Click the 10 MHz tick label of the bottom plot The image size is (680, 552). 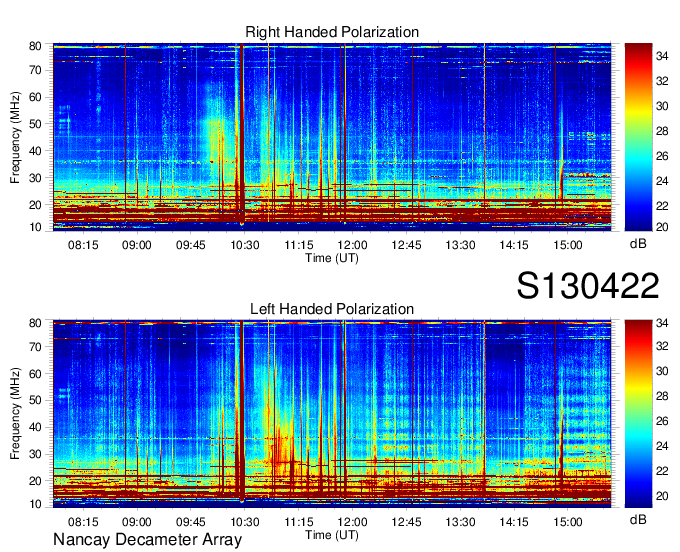coord(35,504)
